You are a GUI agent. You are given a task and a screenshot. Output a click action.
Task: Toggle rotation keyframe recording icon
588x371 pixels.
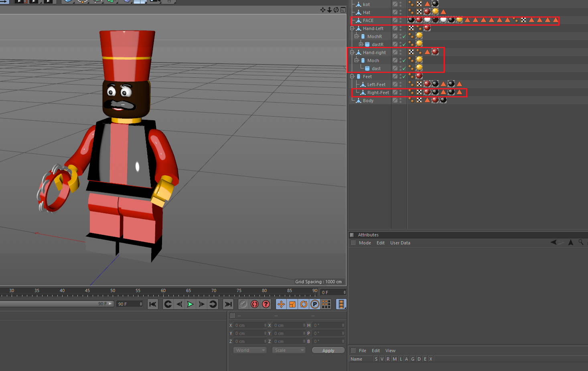(x=304, y=304)
